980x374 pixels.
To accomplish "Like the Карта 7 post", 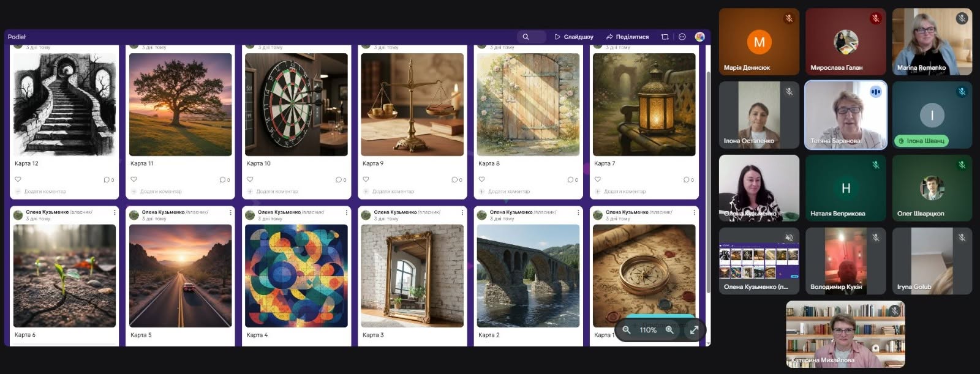I will (x=598, y=179).
